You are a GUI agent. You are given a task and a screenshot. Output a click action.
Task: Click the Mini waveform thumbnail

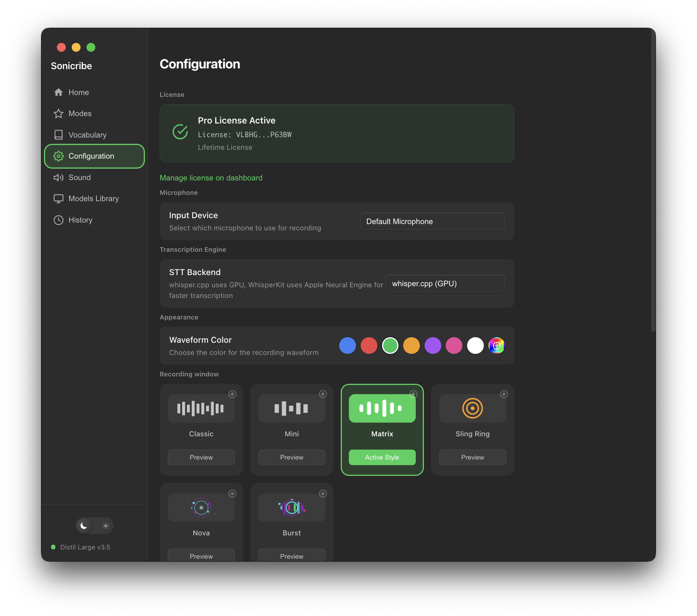[292, 408]
